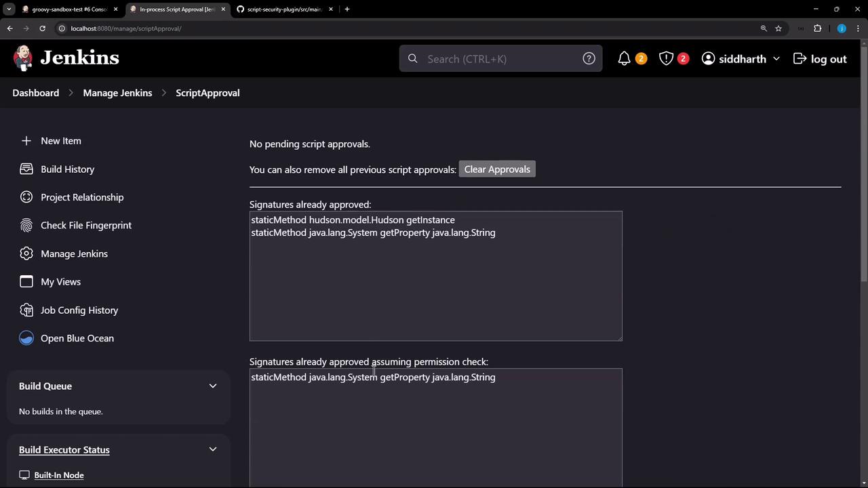Screen dimensions: 868x488
Task: Switch to groovy-sandbox-test #6 Console tab
Action: 69,9
